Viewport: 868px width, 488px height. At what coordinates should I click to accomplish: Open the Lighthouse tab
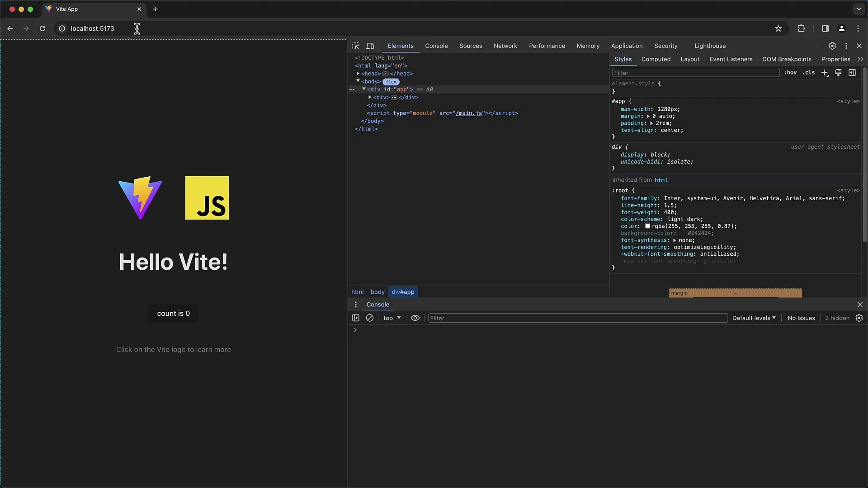point(710,46)
